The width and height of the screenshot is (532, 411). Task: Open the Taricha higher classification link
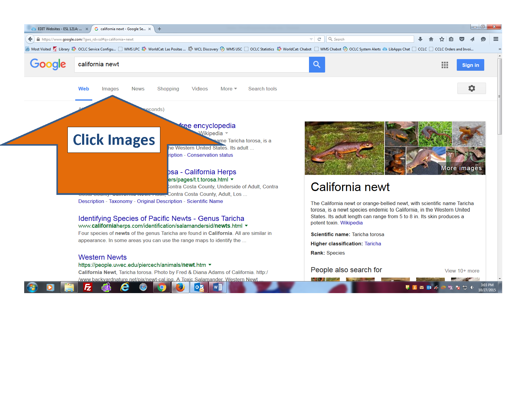tap(373, 244)
